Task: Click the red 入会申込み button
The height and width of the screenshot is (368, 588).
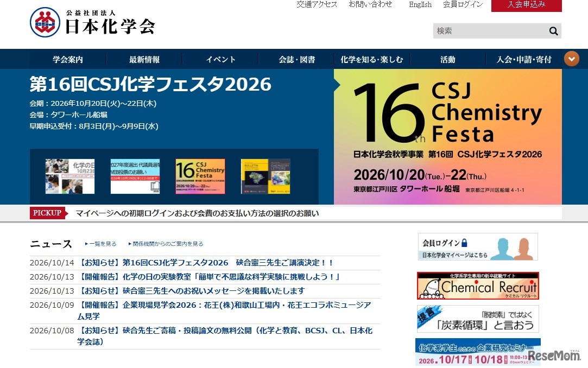Action: [526, 5]
